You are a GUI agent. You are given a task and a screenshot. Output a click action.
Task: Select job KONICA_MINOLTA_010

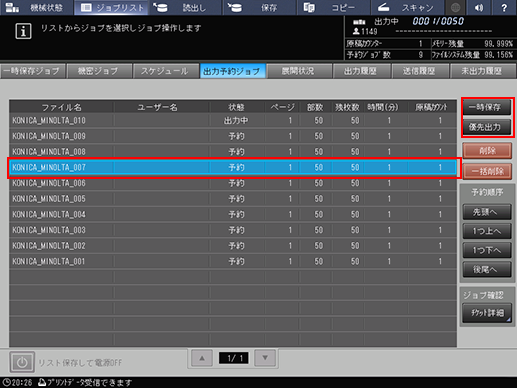[233, 121]
